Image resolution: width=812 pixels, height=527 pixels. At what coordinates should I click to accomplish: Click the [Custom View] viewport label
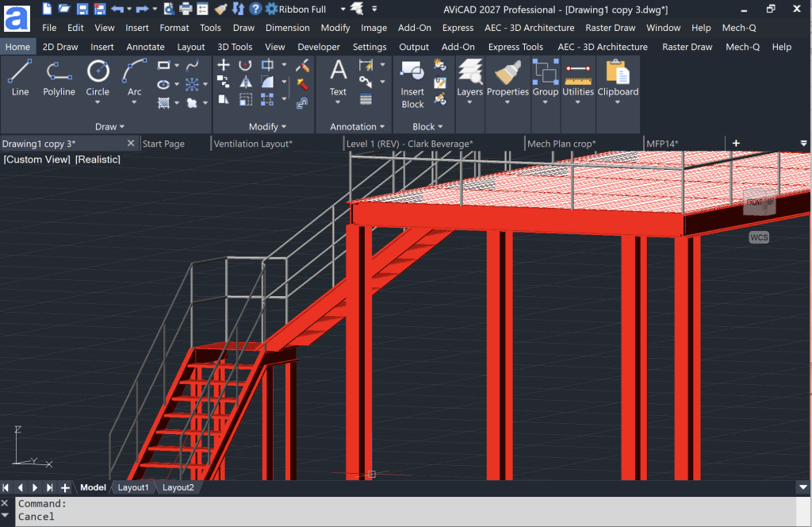[36, 160]
